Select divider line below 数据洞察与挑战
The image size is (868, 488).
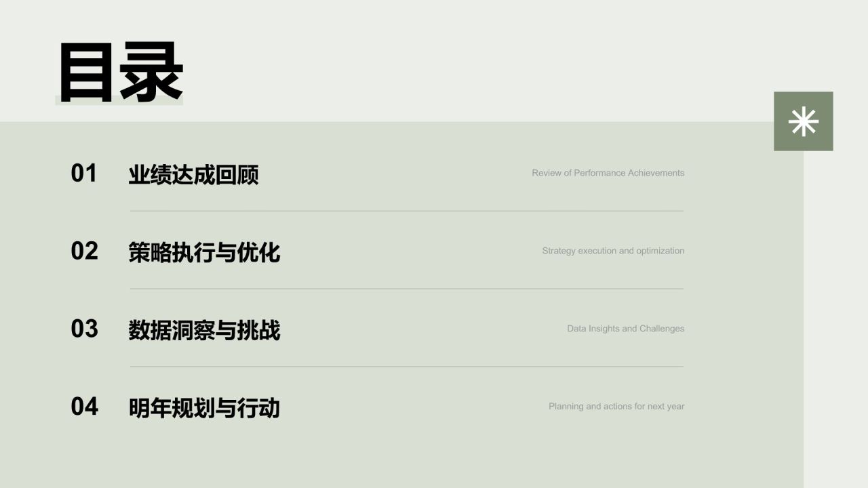[407, 367]
